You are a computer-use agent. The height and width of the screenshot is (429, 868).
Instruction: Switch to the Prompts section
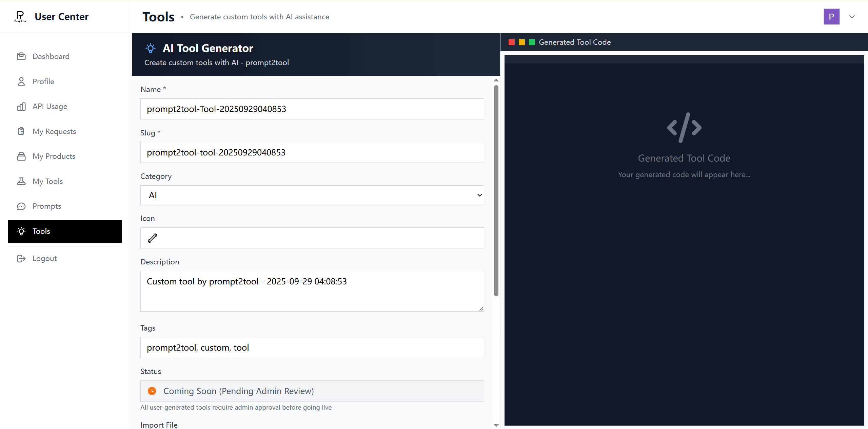46,206
